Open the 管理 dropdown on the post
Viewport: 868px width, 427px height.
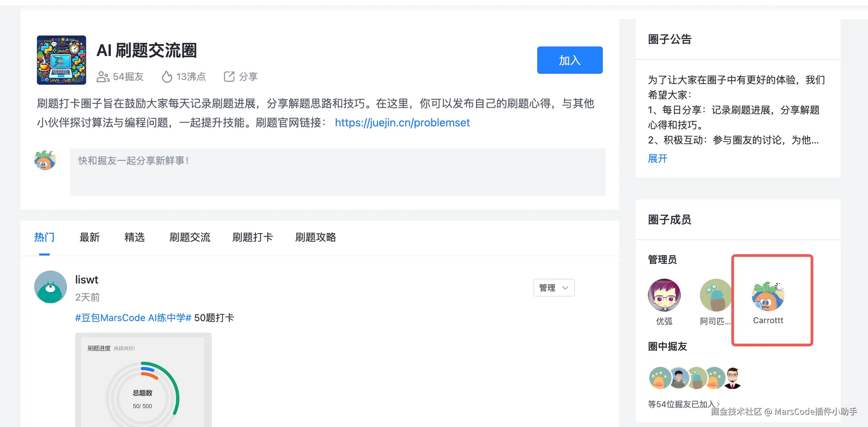pos(554,288)
